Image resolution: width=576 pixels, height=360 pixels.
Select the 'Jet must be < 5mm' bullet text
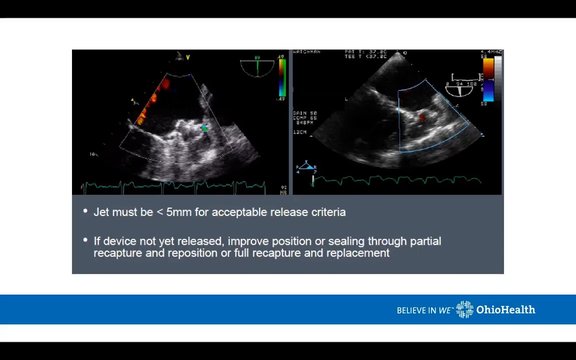219,212
